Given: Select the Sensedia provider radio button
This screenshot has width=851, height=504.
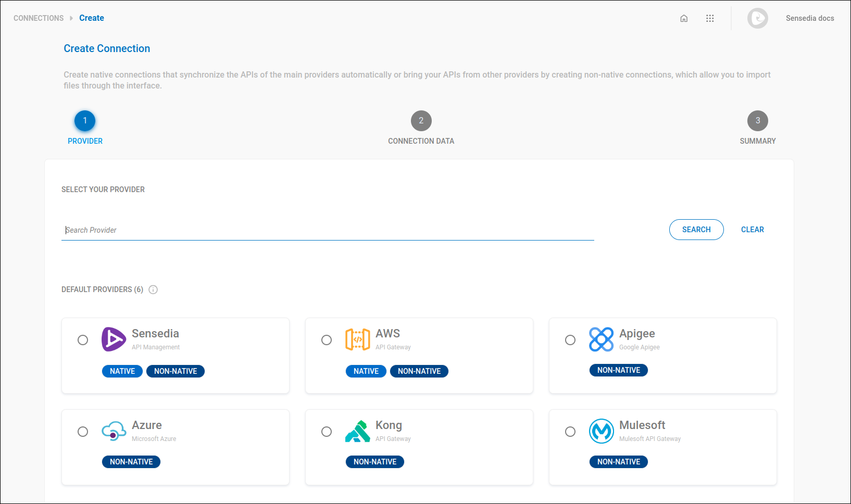Looking at the screenshot, I should (83, 340).
